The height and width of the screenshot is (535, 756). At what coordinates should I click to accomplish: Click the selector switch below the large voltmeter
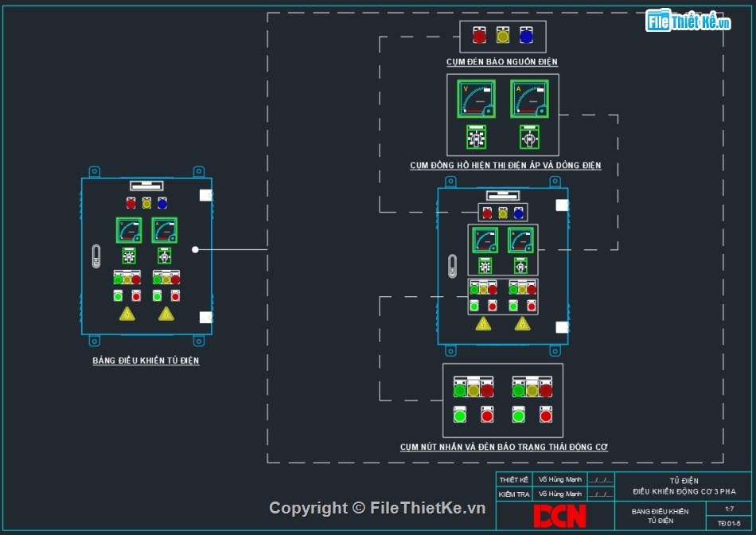coord(477,137)
